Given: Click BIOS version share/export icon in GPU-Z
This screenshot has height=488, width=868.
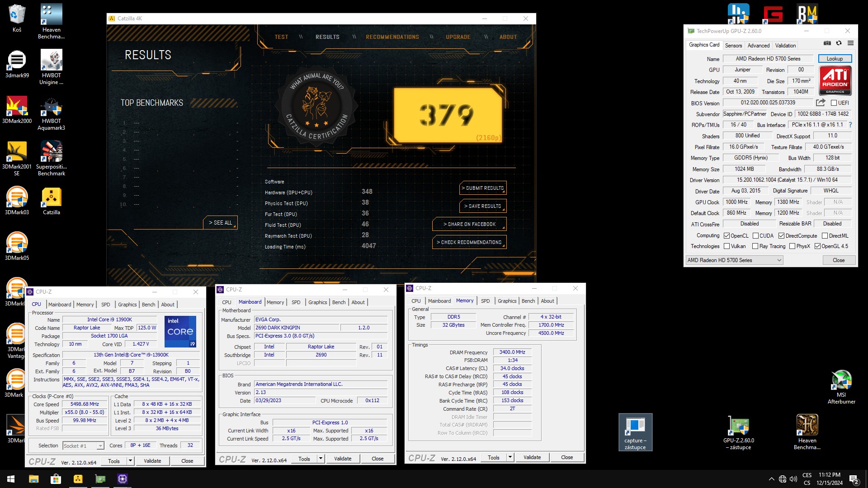Looking at the screenshot, I should [x=821, y=103].
